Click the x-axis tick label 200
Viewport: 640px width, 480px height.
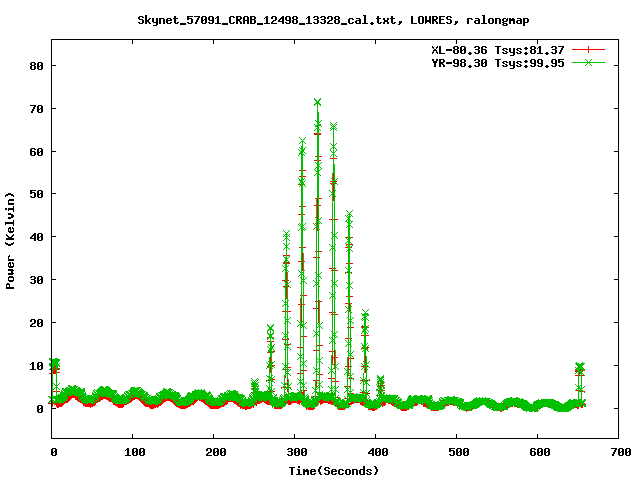216,452
